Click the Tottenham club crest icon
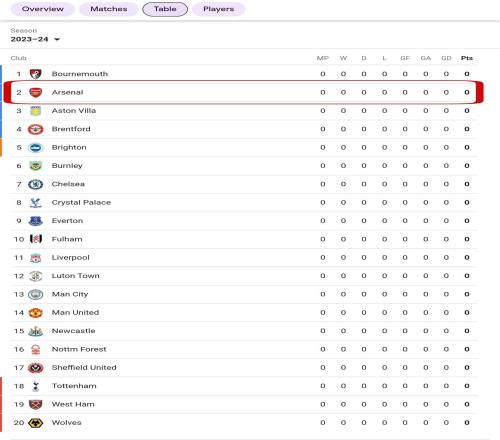This screenshot has width=500, height=440. tap(35, 386)
